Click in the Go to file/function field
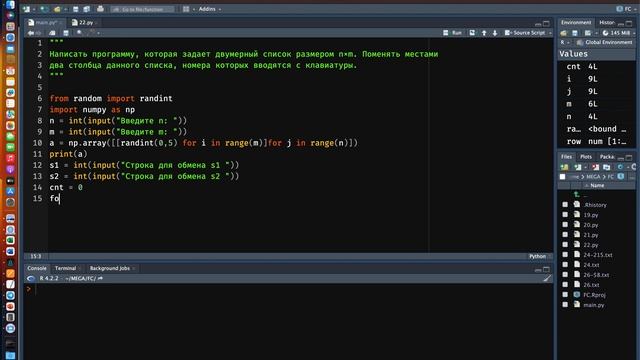Screen dimensions: 640x360 pos(143,9)
